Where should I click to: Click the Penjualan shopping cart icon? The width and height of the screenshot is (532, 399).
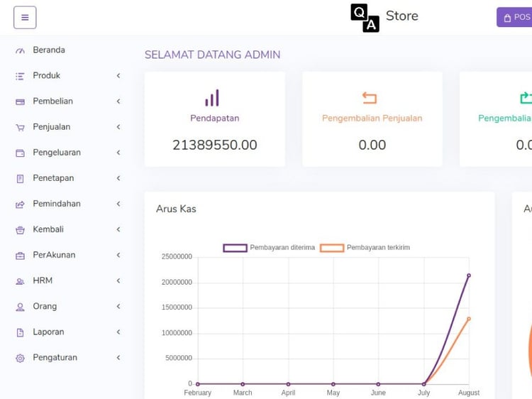[x=20, y=128]
